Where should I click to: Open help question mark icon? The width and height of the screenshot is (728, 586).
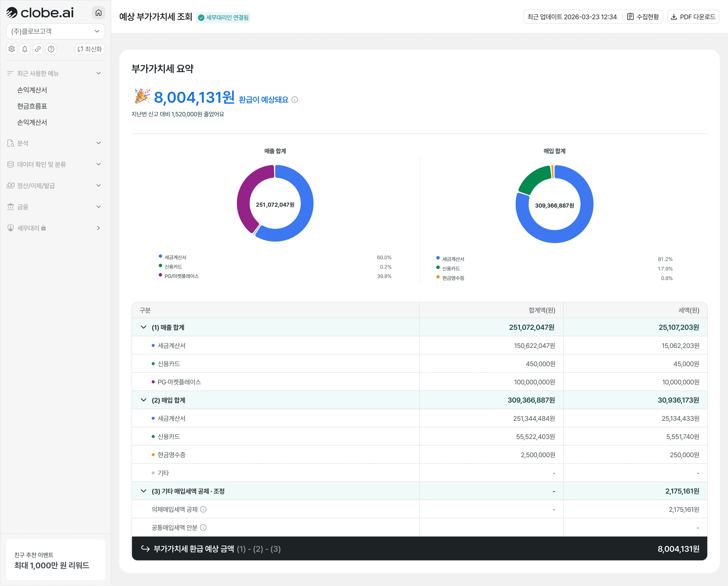(x=51, y=49)
